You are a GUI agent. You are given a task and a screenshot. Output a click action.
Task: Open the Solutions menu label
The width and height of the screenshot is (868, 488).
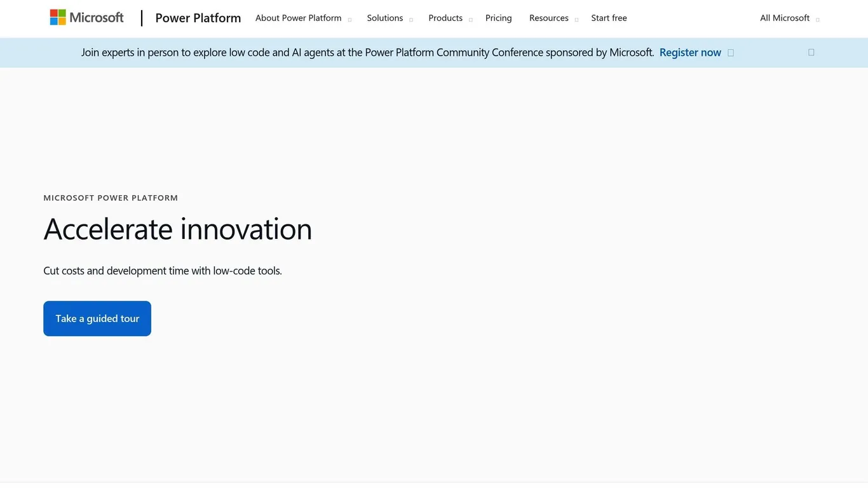385,18
